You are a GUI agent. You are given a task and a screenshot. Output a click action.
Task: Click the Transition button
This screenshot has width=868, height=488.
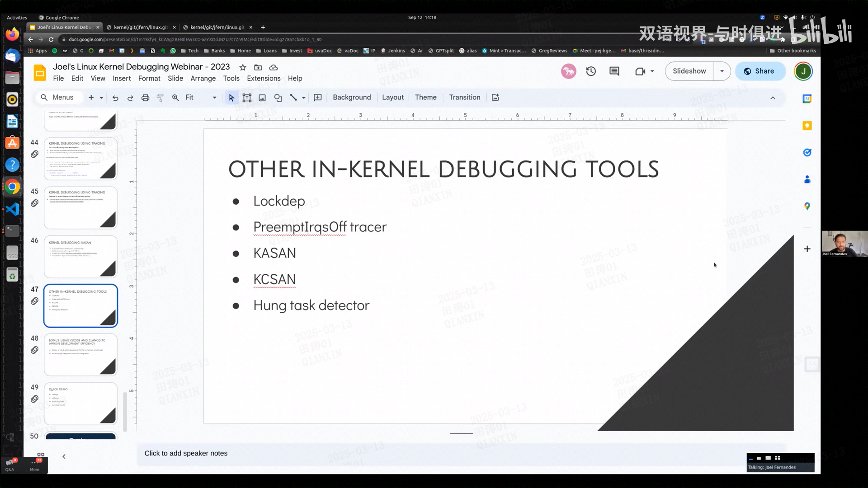[464, 98]
